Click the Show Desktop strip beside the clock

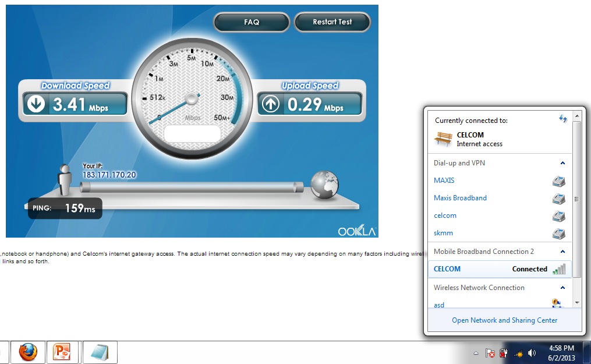point(587,352)
